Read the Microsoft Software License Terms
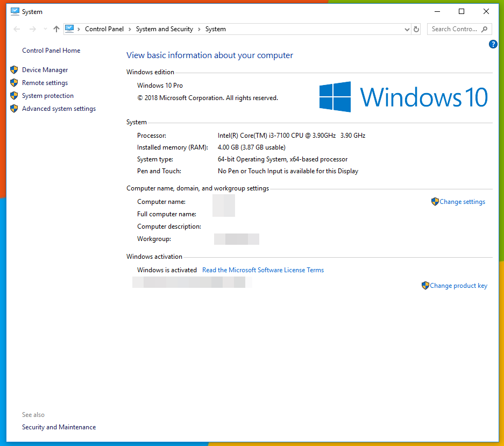 click(x=263, y=270)
